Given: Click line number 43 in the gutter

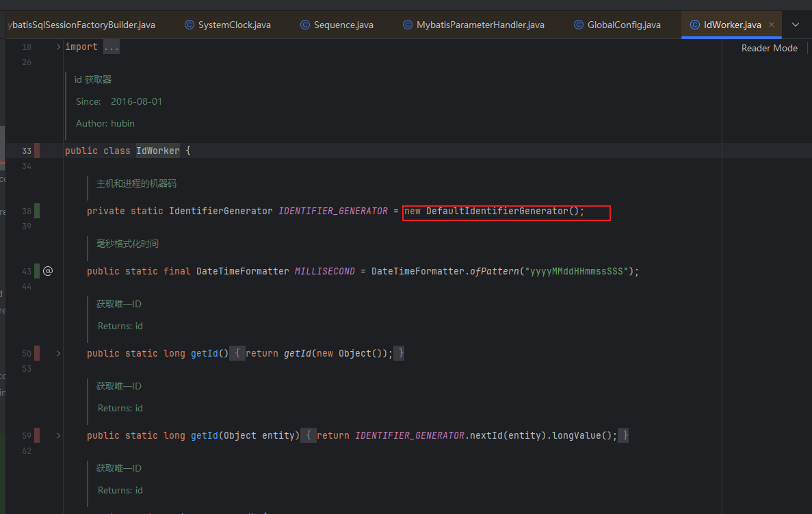Looking at the screenshot, I should pyautogui.click(x=27, y=271).
